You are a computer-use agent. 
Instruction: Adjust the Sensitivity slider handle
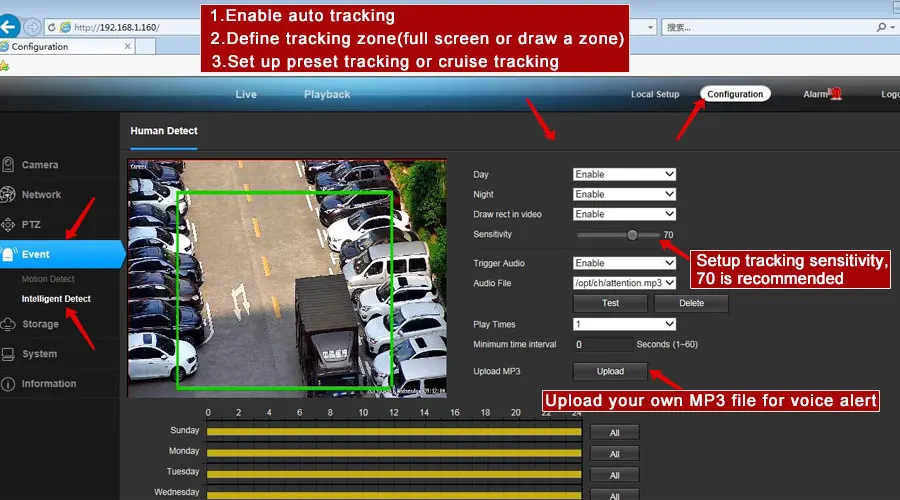click(632, 235)
